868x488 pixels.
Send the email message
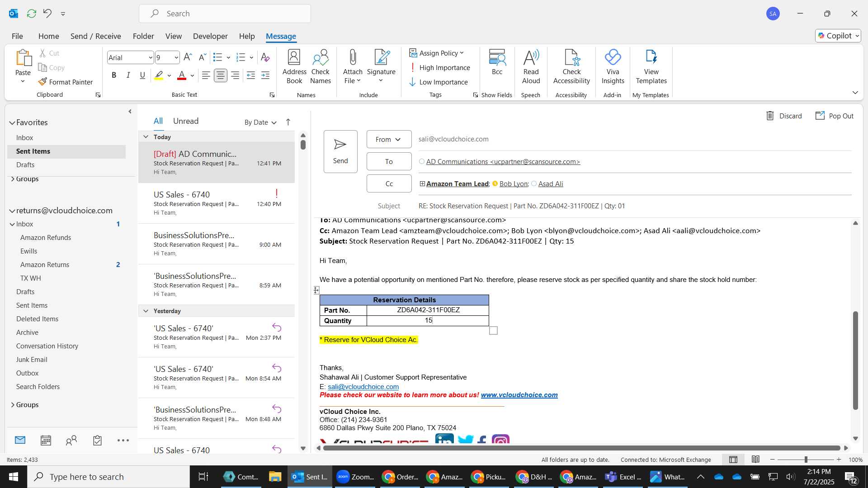(x=340, y=151)
